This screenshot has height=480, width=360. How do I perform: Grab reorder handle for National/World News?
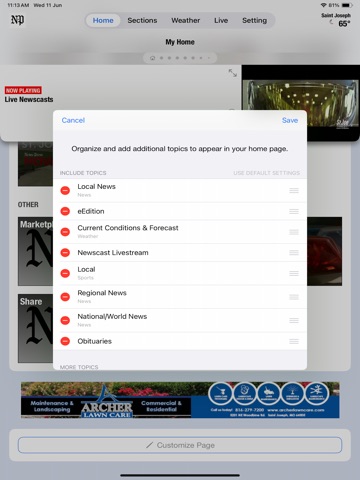tap(294, 320)
